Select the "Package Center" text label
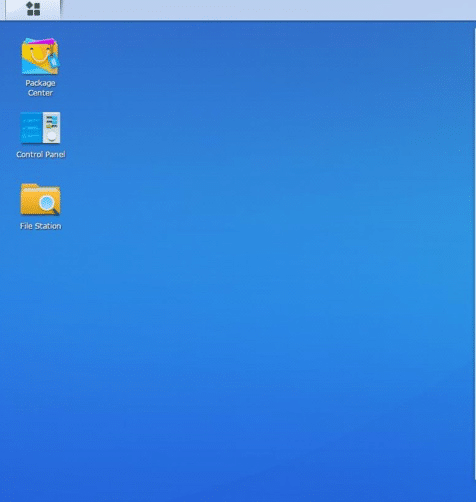Image resolution: width=476 pixels, height=502 pixels. [x=40, y=88]
